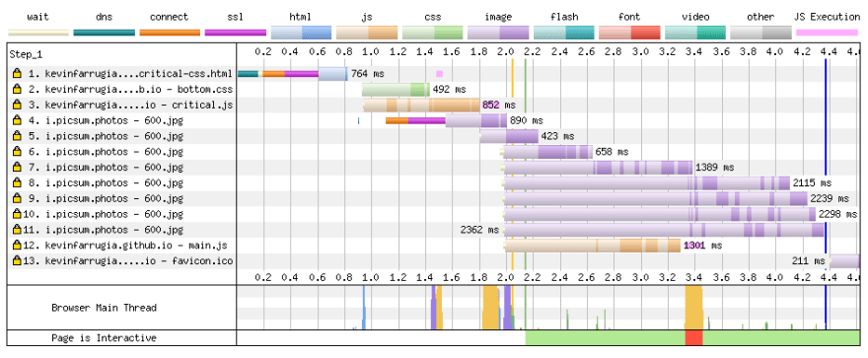Click the "211 ms" duration text
The width and height of the screenshot is (868, 358).
(x=809, y=261)
